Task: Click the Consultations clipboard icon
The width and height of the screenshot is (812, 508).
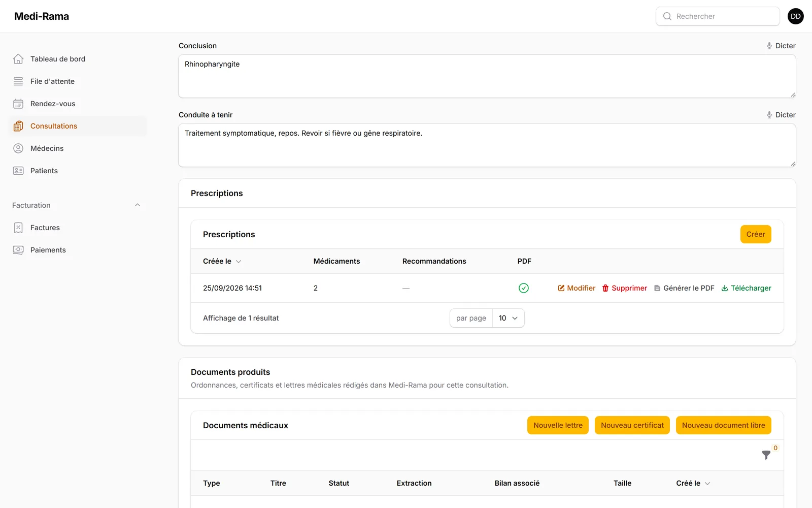Action: click(18, 126)
